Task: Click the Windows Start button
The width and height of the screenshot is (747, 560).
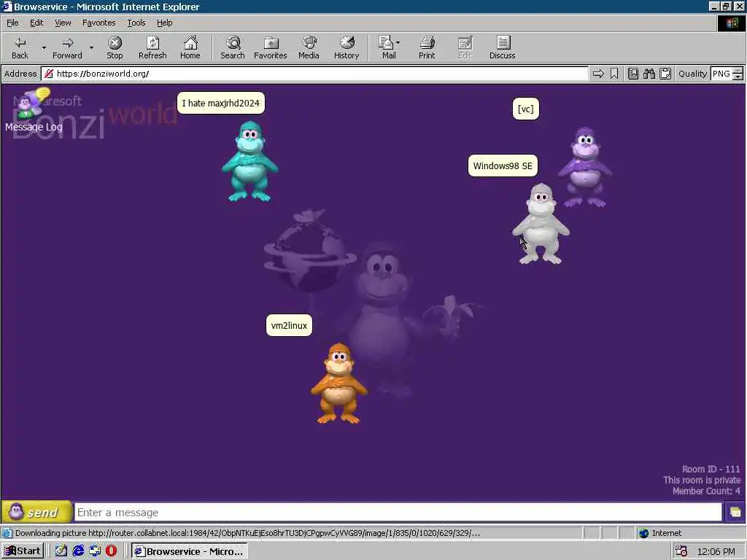Action: click(23, 551)
